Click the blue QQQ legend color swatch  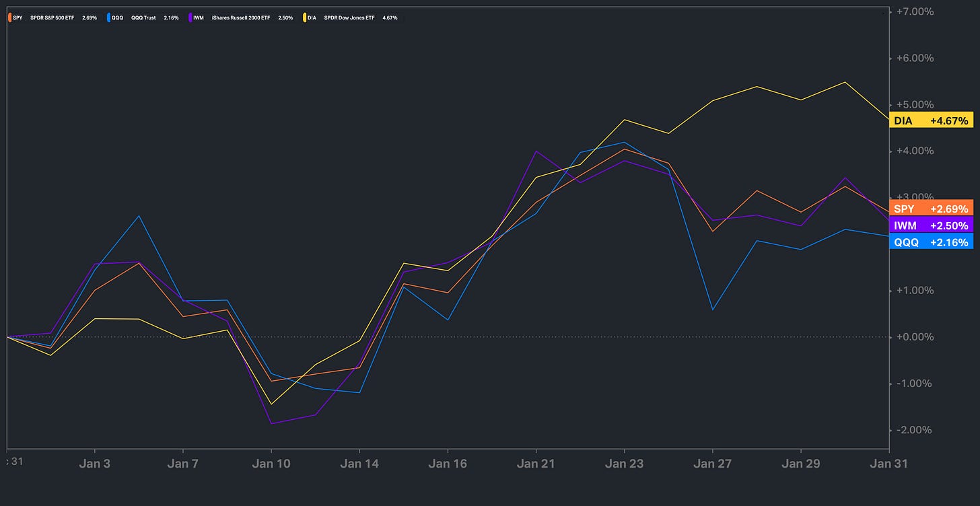[108, 17]
